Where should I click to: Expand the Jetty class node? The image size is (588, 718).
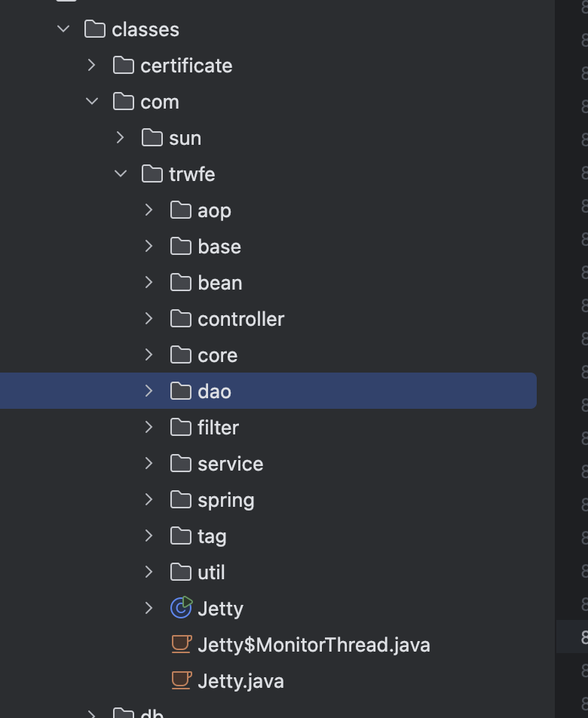[149, 608]
